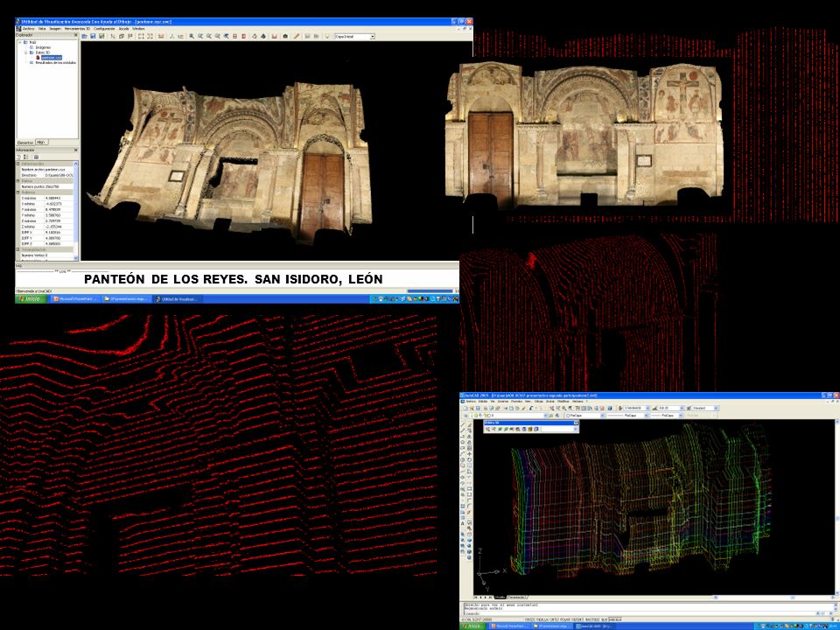Collapse the Datos 3D tree node
This screenshot has width=840, height=630.
coord(25,52)
